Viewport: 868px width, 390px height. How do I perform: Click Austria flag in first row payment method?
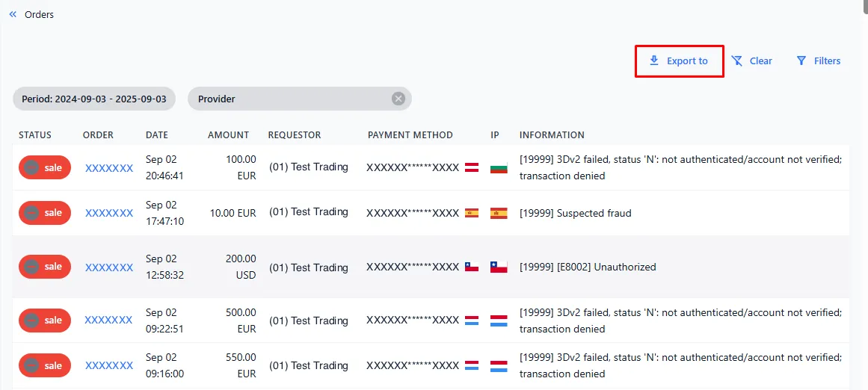[x=472, y=167]
